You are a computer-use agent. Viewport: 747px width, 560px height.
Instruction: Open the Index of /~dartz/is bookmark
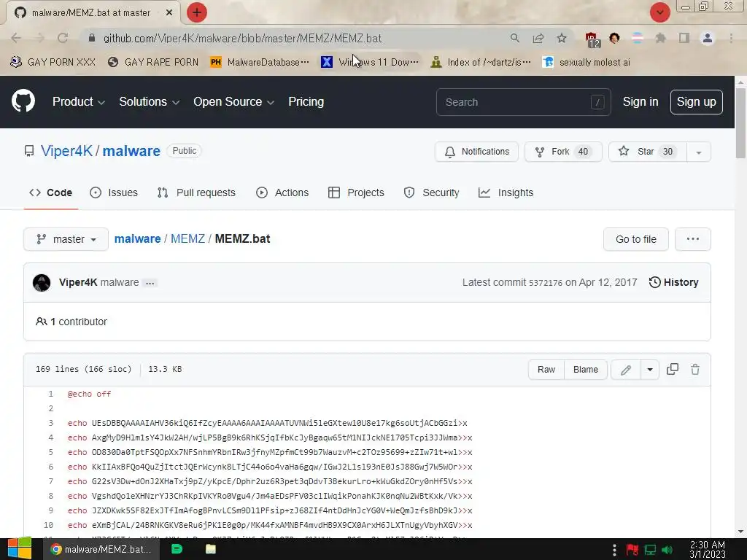[x=480, y=63]
